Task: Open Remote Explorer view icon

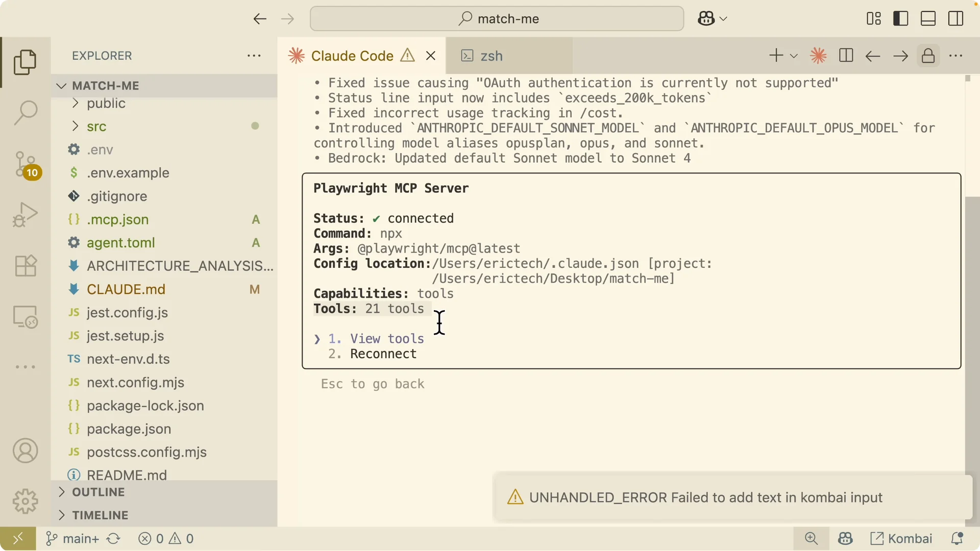Action: point(25,317)
